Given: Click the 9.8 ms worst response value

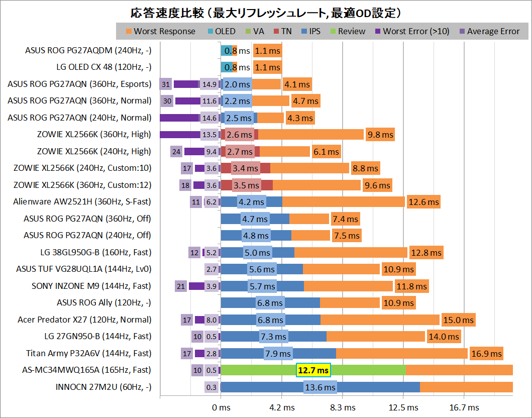Looking at the screenshot, I should (380, 135).
